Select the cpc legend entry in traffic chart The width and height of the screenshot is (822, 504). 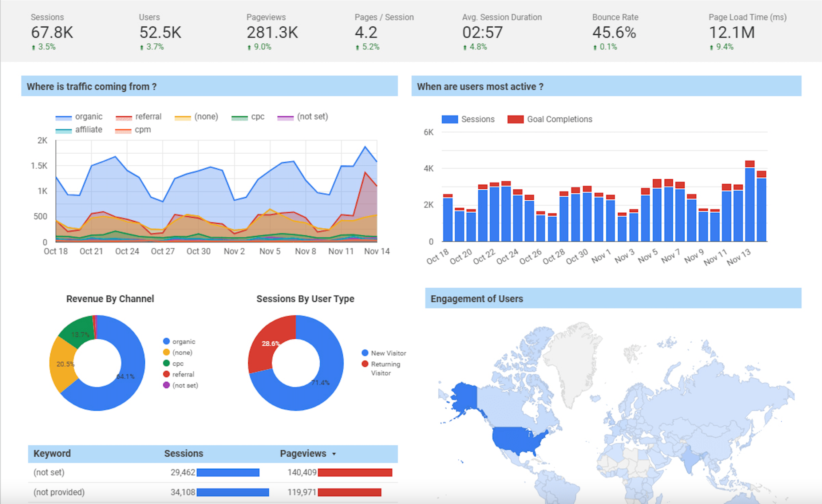pos(248,117)
